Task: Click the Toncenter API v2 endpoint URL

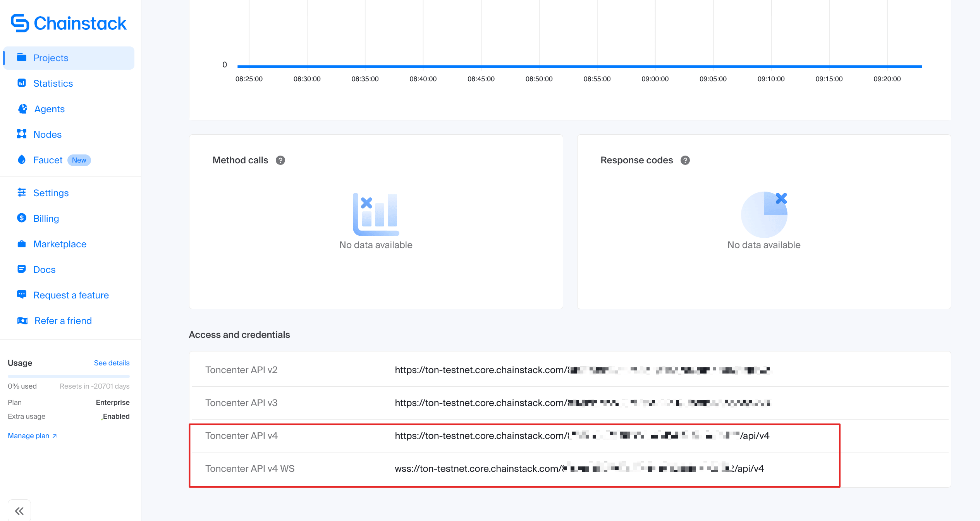Action: (x=582, y=370)
